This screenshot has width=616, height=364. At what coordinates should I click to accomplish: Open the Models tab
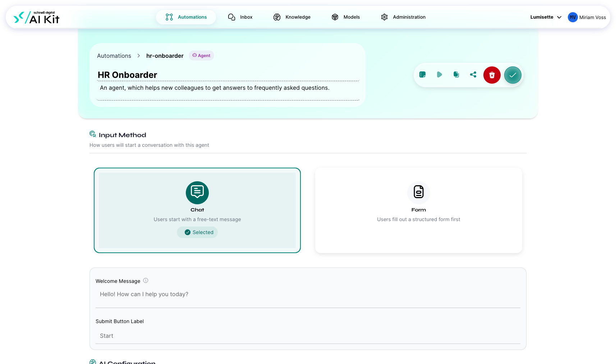coord(346,17)
